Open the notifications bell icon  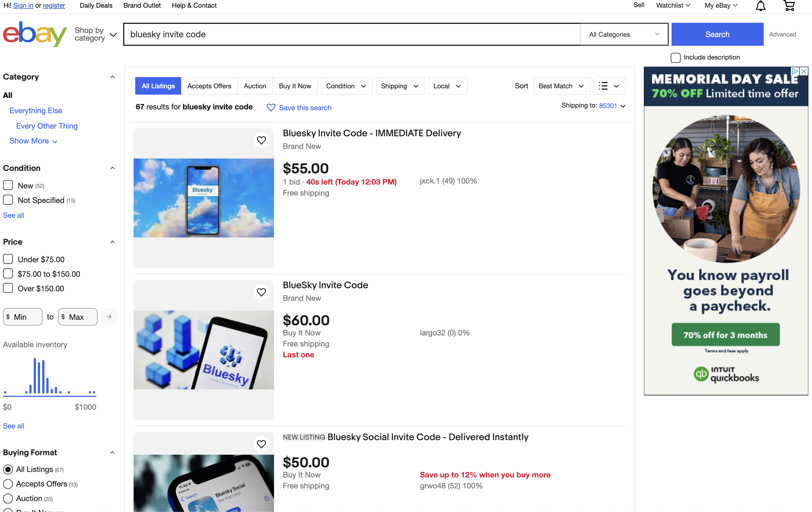760,6
